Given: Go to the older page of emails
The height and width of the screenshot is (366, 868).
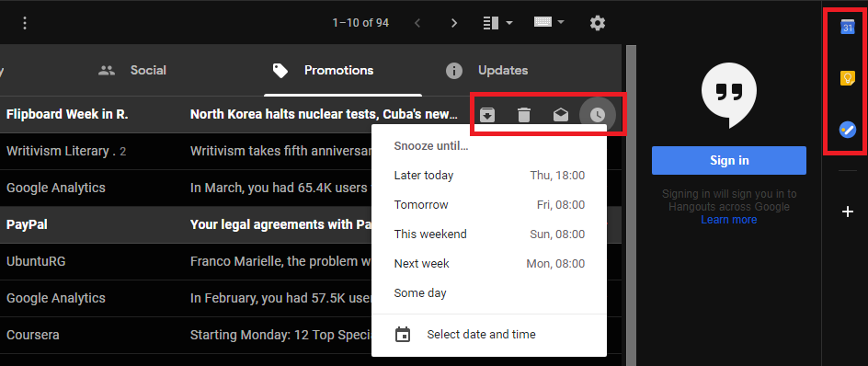Looking at the screenshot, I should pyautogui.click(x=454, y=23).
